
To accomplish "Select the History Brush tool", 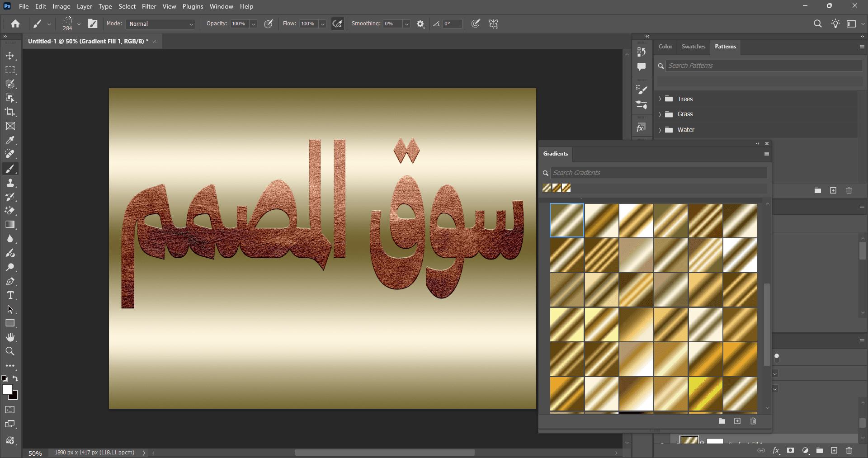I will (x=10, y=197).
